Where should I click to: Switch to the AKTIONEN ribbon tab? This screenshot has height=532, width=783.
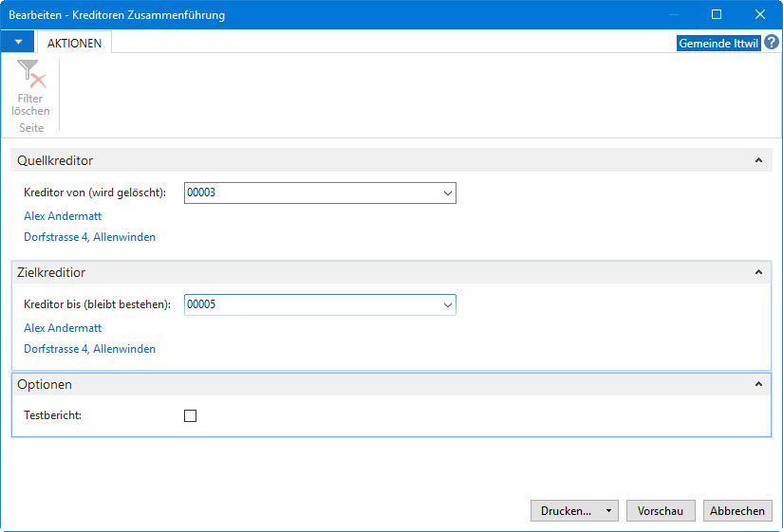pyautogui.click(x=74, y=43)
